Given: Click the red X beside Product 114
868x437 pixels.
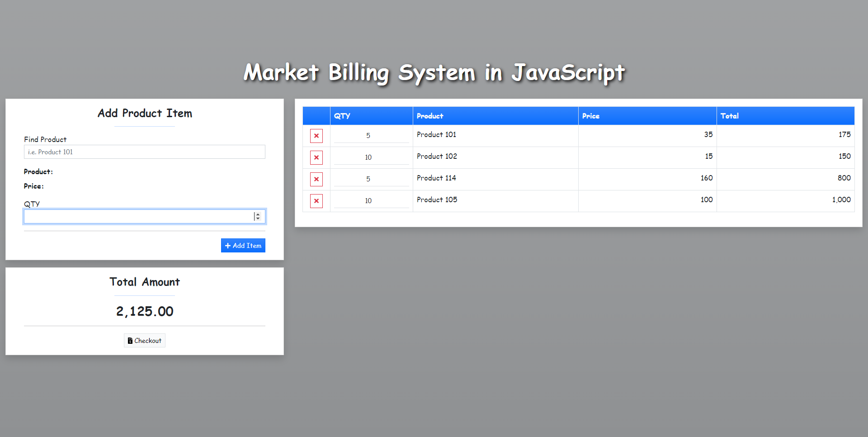Looking at the screenshot, I should tap(316, 179).
